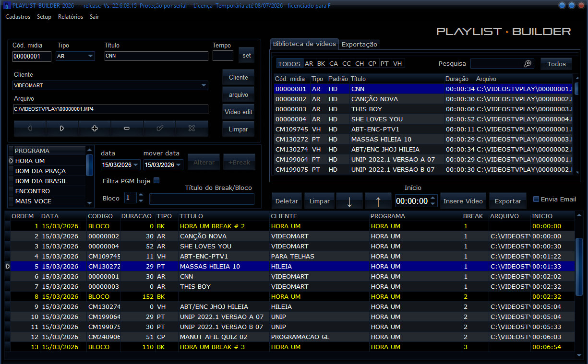Image resolution: width=588 pixels, height=364 pixels.
Task: Click the Insere Vídeo button
Action: (x=463, y=201)
